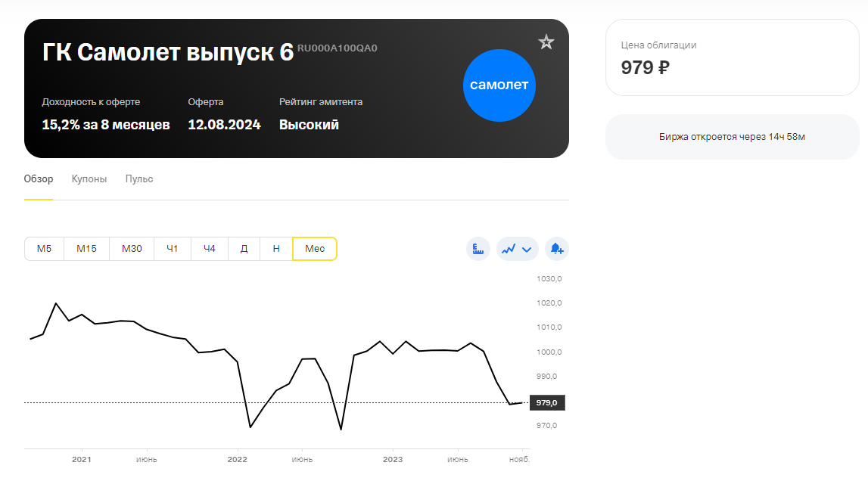Viewport: 868px width, 481px height.
Task: Click the Доходность к оферте label
Action: coord(91,102)
